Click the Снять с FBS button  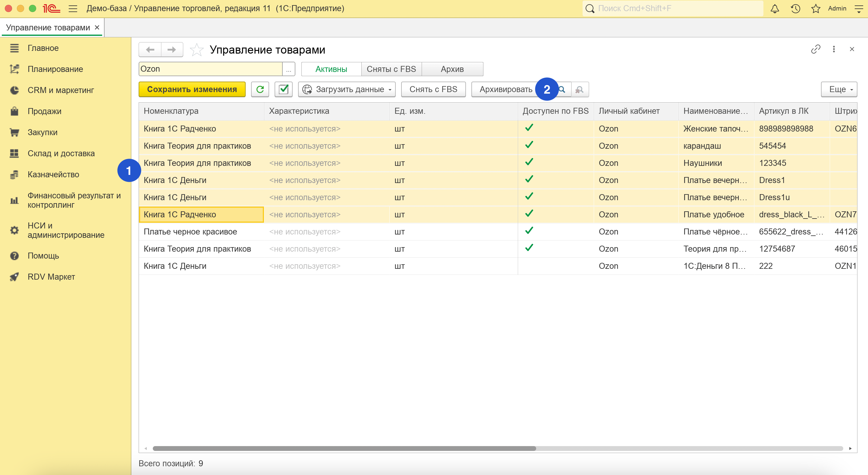pyautogui.click(x=433, y=89)
